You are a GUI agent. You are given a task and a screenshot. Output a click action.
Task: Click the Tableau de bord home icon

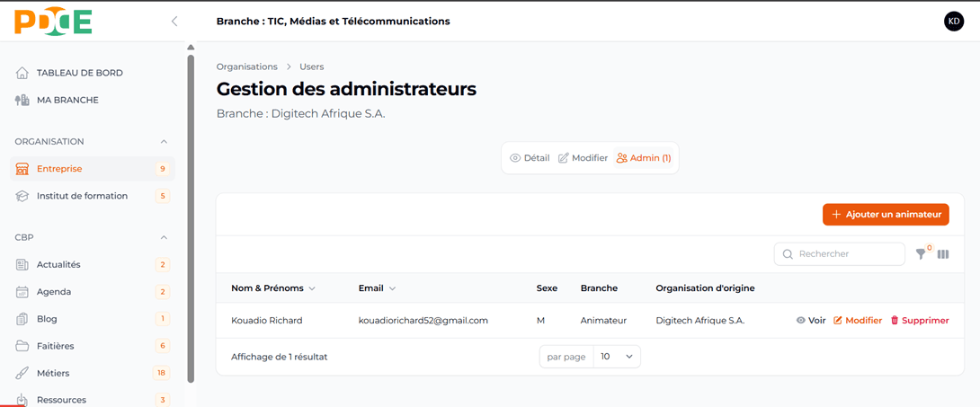pyautogui.click(x=22, y=73)
